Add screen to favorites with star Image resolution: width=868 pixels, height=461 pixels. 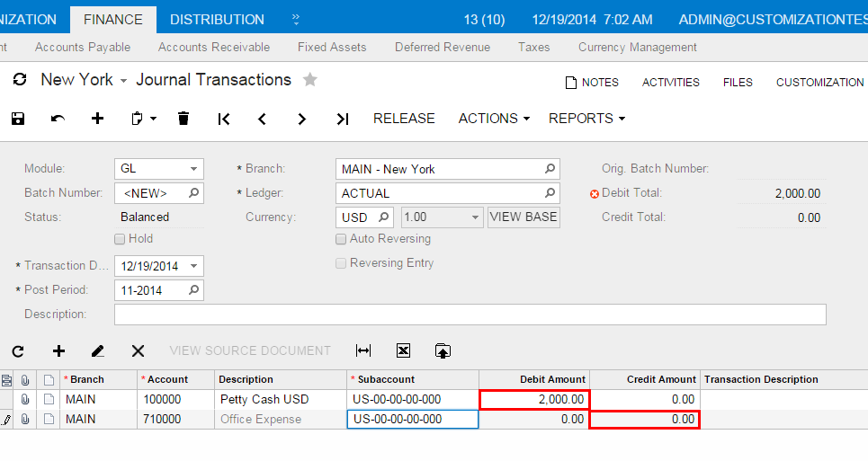click(x=310, y=80)
